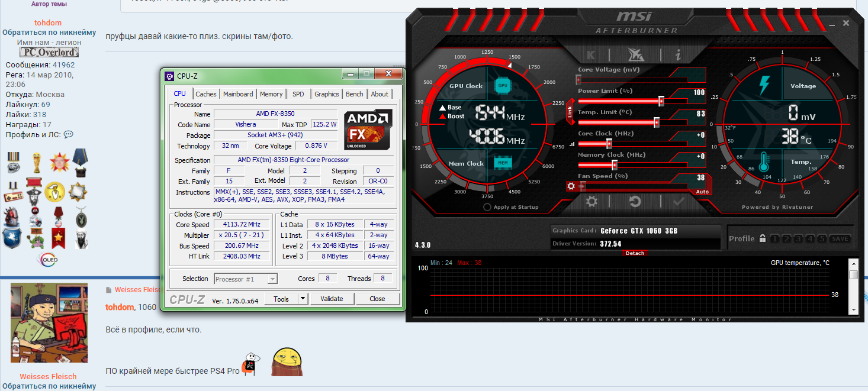Open the Memory tab in CPU-Z

coord(271,94)
